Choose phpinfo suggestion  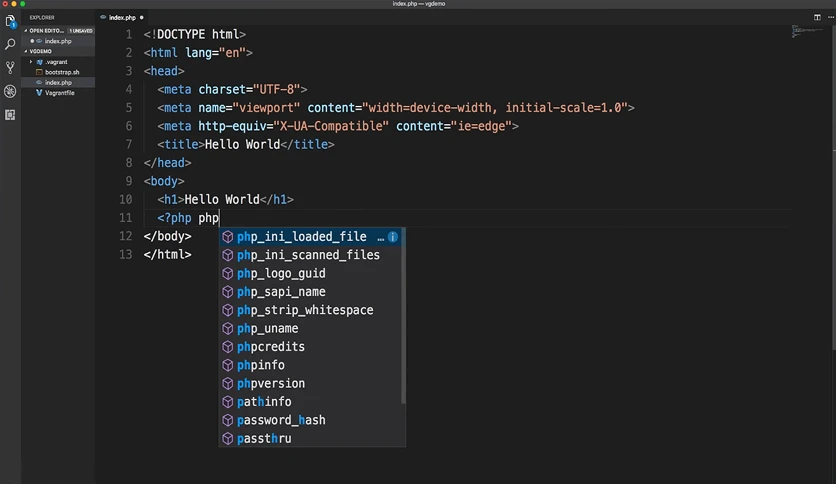(311, 365)
